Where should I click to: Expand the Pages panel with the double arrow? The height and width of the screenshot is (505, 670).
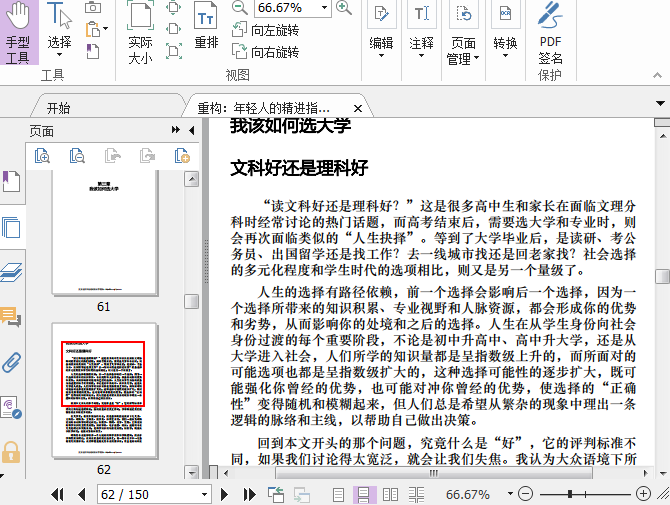[175, 129]
